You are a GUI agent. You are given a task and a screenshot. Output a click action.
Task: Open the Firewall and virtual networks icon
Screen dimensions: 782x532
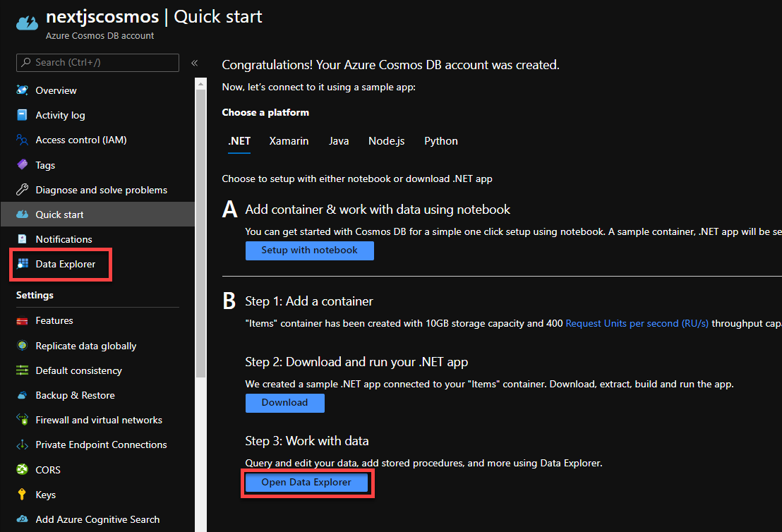[23, 420]
